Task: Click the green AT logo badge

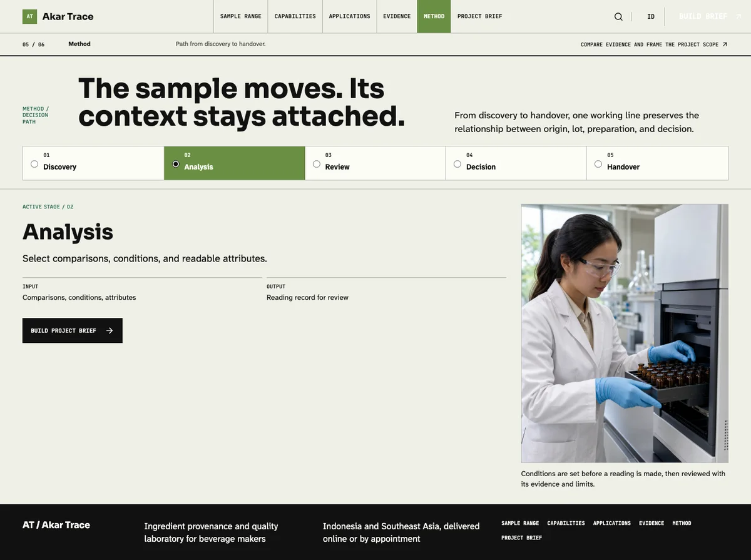Action: [x=29, y=16]
